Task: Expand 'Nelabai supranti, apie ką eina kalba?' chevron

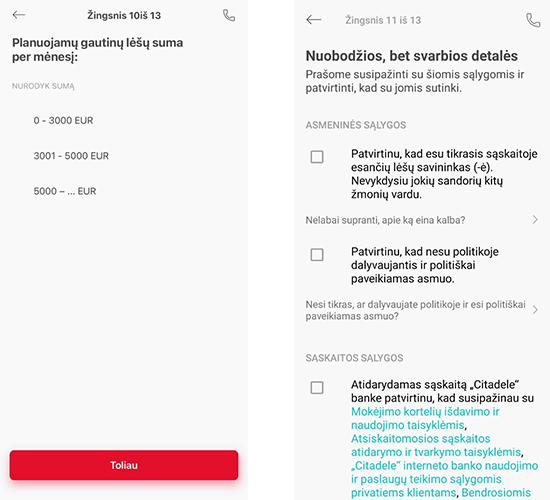Action: [535, 220]
